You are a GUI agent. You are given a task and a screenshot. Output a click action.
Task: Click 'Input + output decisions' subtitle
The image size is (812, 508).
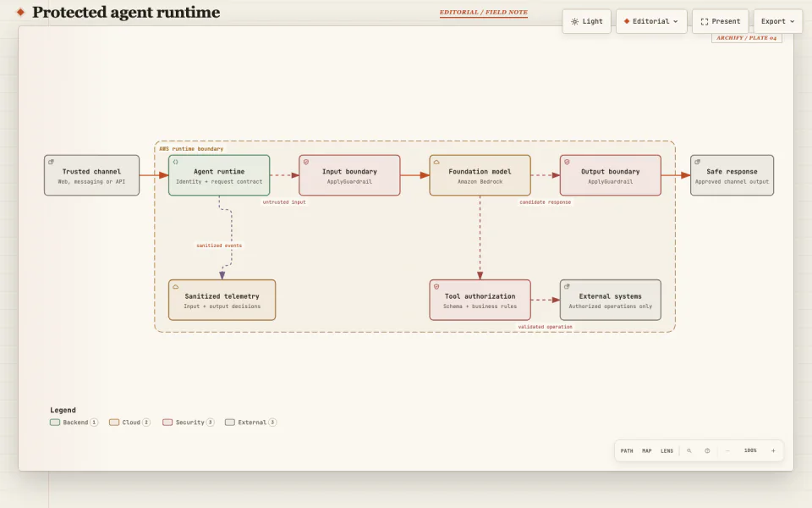[x=222, y=306]
